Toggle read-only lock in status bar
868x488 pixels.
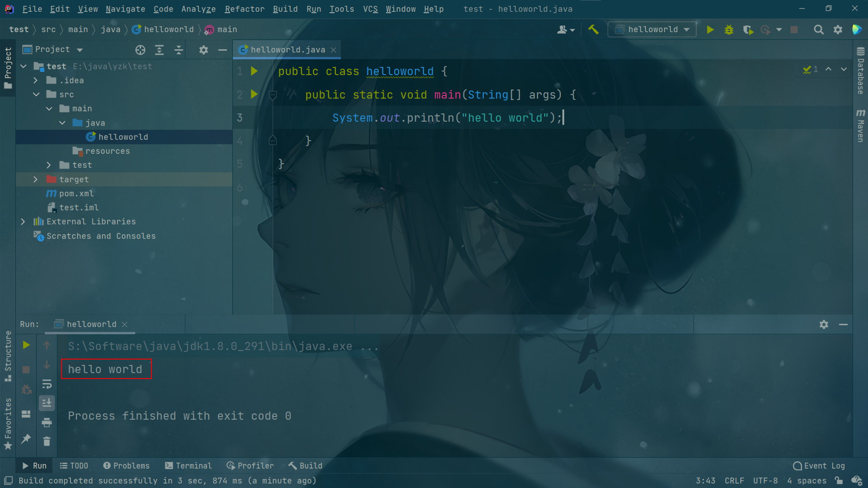click(x=838, y=481)
